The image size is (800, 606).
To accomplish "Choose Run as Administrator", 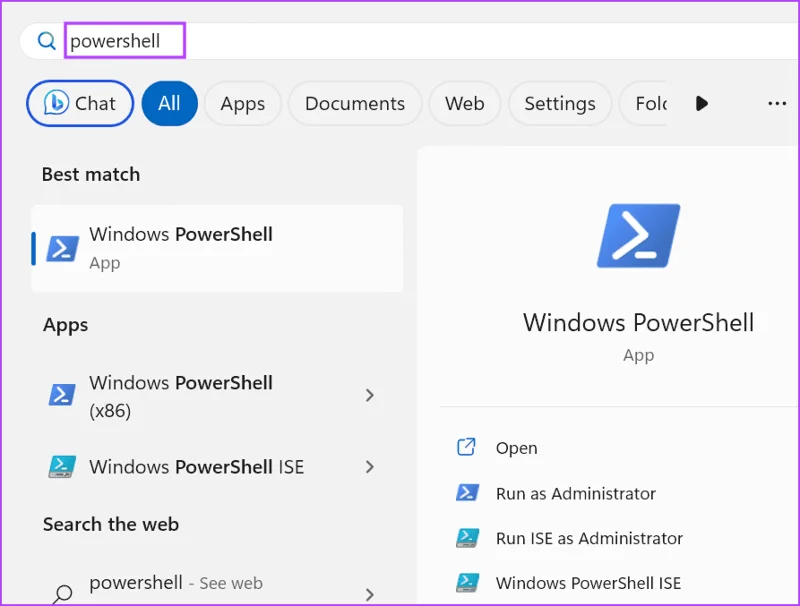I will (x=576, y=493).
